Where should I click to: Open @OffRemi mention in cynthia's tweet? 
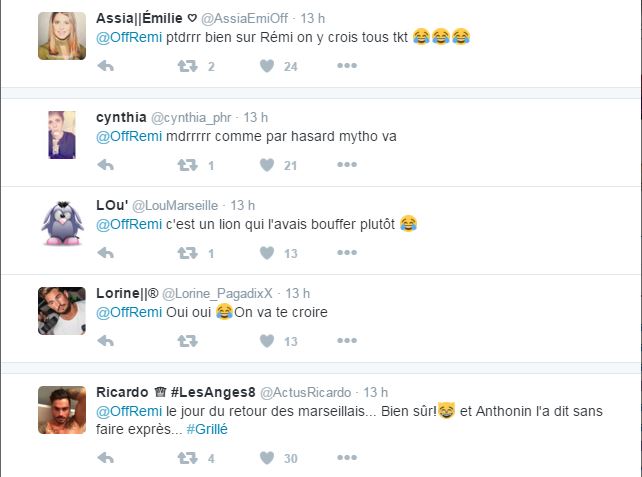(129, 136)
